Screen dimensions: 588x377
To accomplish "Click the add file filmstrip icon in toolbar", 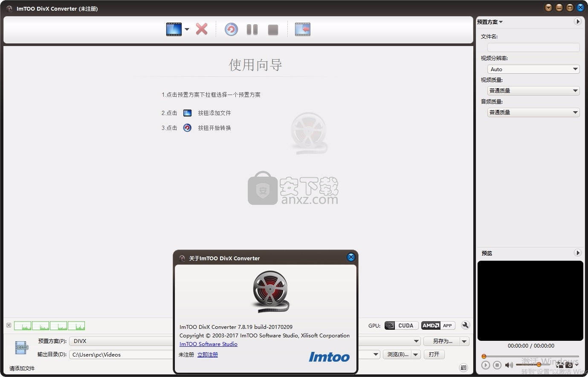I will (174, 29).
